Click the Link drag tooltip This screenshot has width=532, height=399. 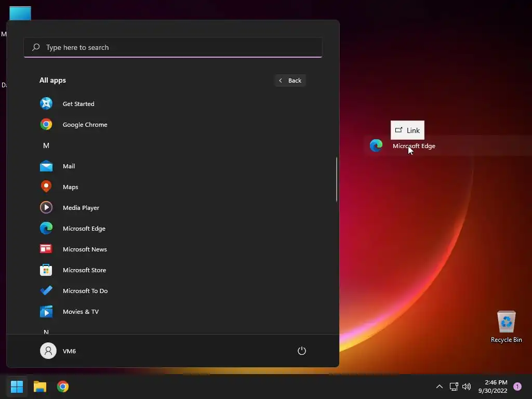click(407, 130)
